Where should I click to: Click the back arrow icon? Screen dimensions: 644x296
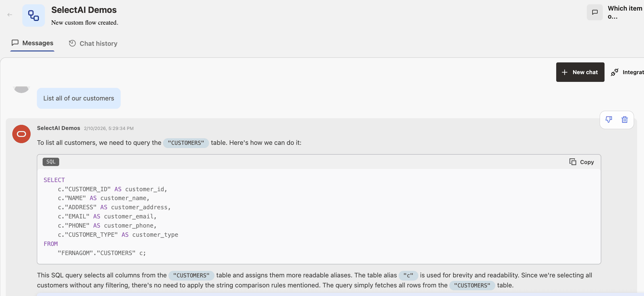point(9,15)
